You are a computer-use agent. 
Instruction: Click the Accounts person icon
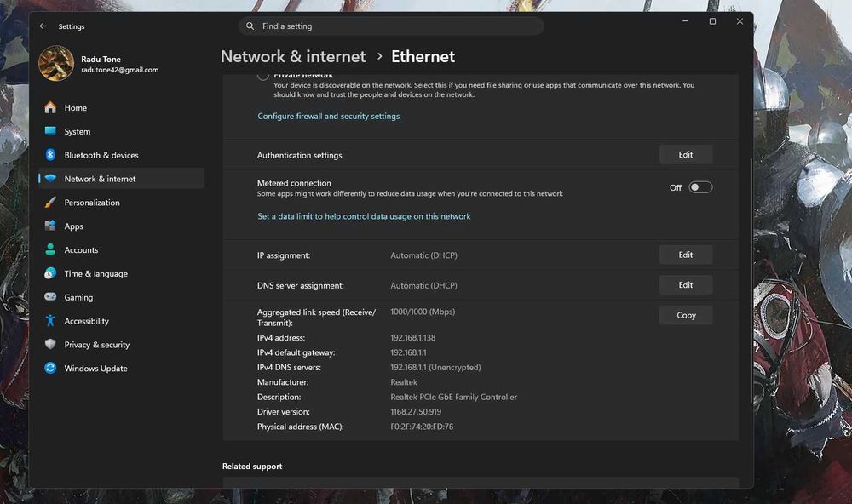50,249
